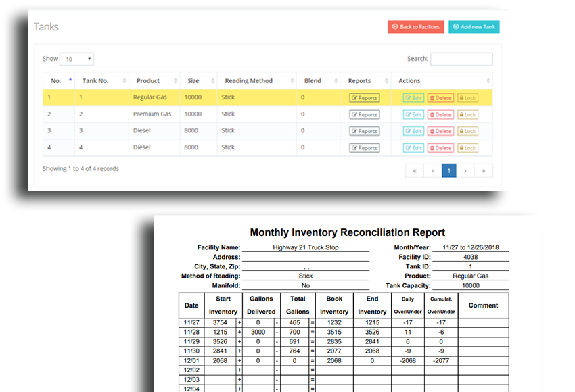Click Back to Facilities button
The image size is (575, 392).
pos(416,27)
